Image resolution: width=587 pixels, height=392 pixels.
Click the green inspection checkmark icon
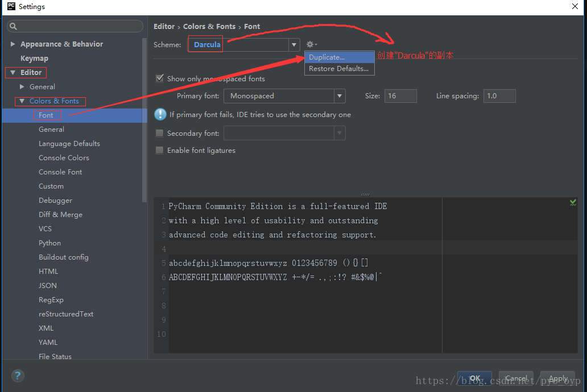(573, 202)
